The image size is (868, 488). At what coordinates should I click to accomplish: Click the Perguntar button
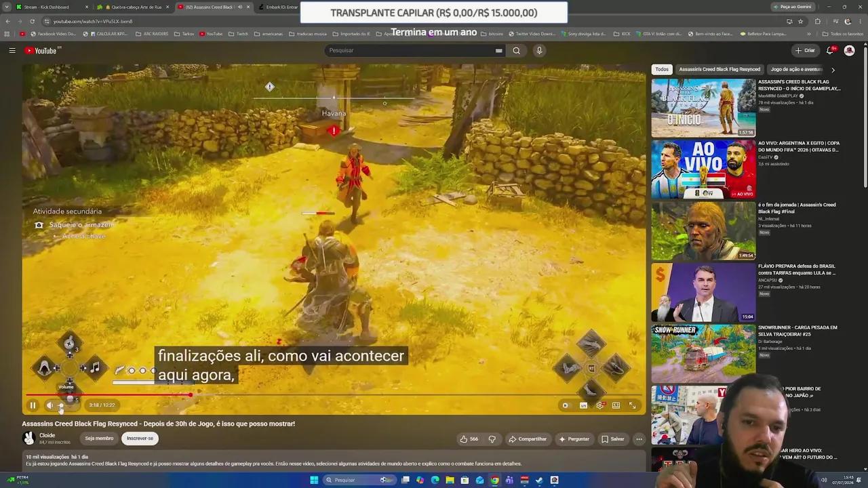coord(574,439)
